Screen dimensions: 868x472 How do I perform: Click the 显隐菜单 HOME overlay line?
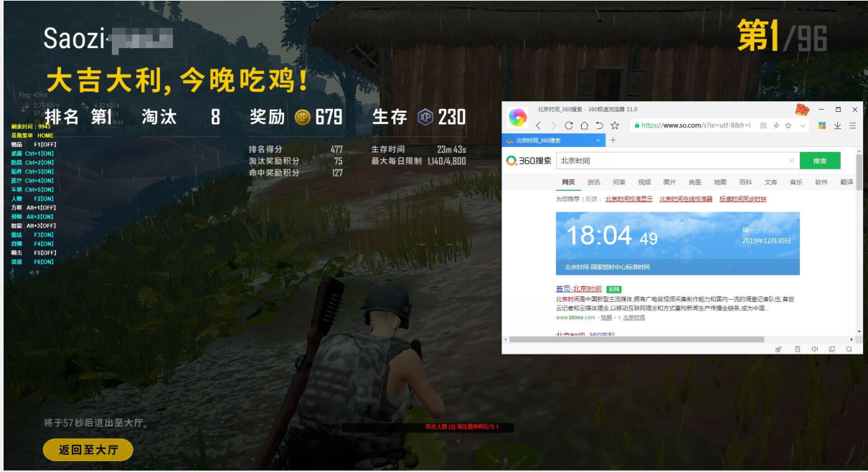point(32,135)
